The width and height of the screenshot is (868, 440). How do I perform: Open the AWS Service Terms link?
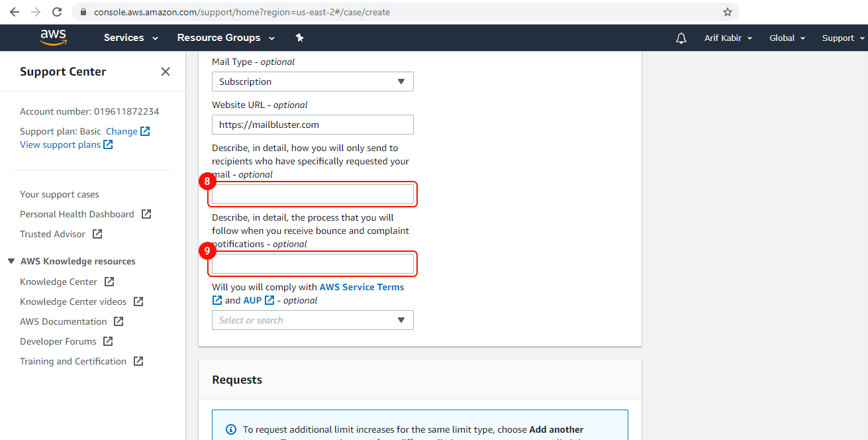362,287
